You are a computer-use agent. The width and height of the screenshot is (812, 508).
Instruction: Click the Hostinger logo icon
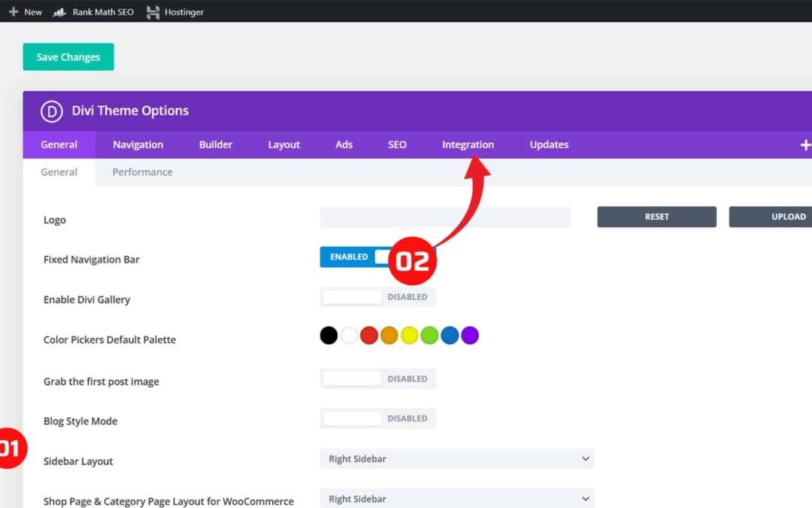(153, 12)
